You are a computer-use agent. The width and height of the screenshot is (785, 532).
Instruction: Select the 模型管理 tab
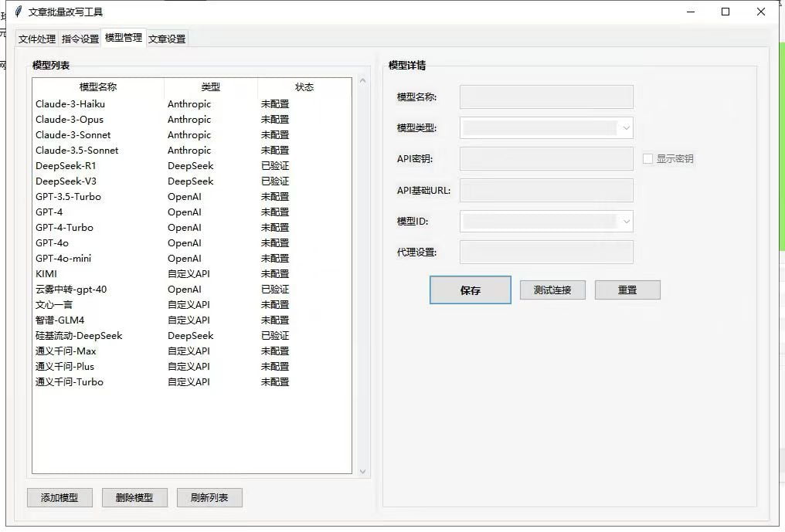click(123, 38)
